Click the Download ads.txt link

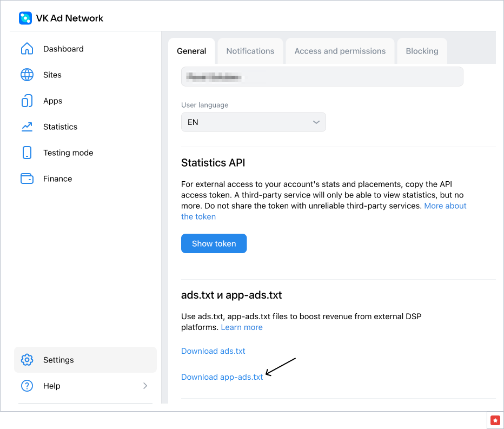point(213,351)
